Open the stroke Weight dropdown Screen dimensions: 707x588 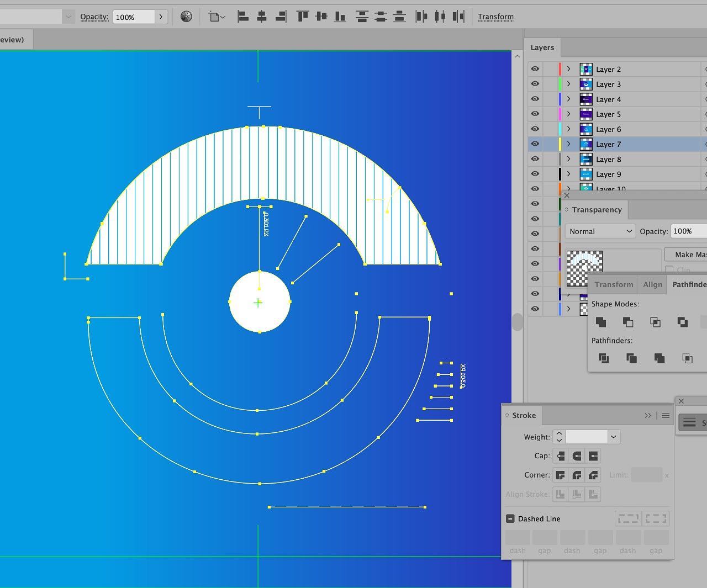(x=614, y=437)
